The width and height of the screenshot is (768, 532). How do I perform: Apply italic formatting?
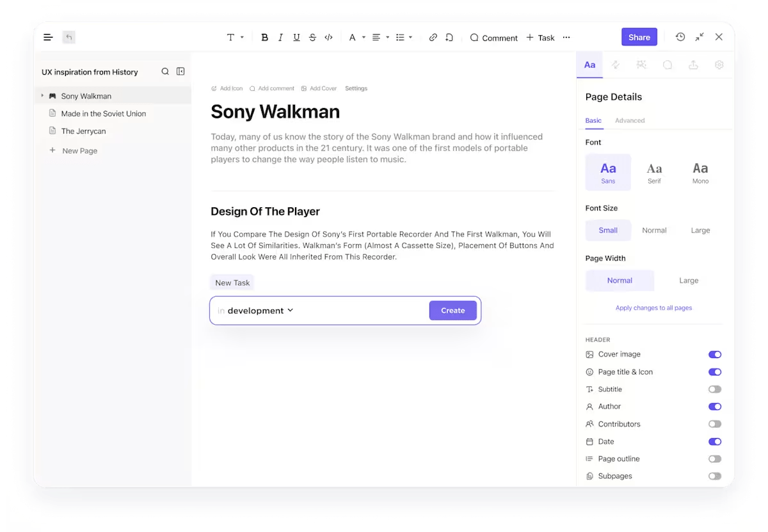[280, 37]
